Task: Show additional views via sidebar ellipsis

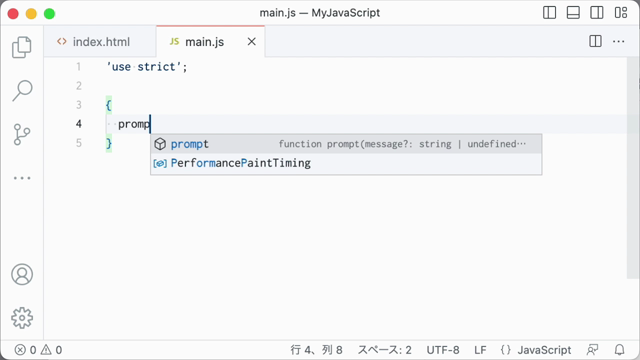Action: pos(22,178)
